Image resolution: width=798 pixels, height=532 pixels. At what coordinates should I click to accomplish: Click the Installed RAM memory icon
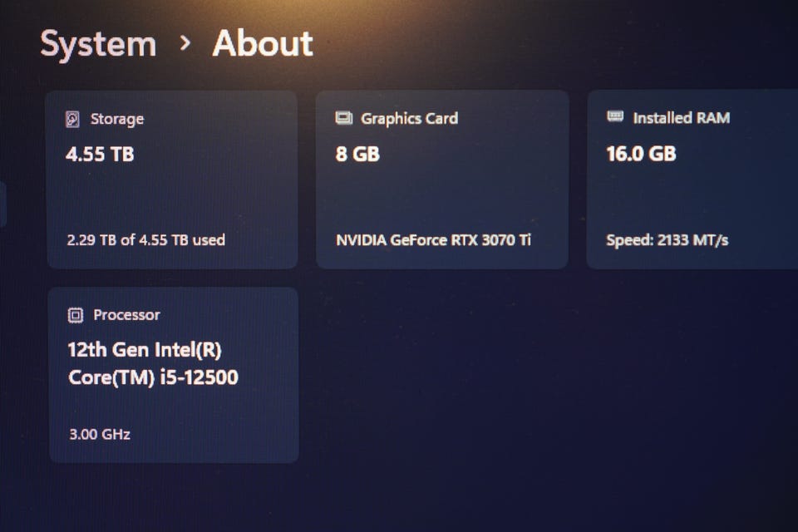[x=615, y=117]
